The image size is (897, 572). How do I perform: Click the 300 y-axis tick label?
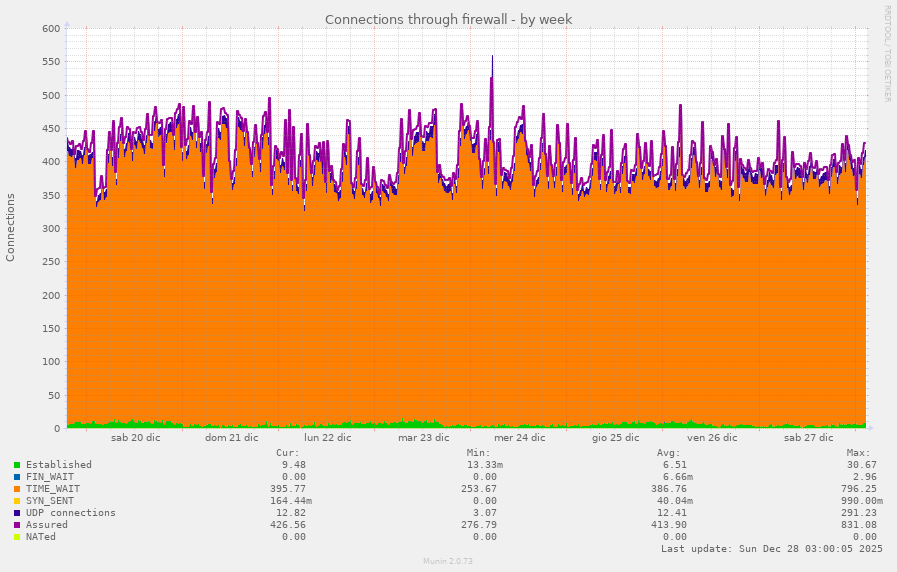coord(51,229)
